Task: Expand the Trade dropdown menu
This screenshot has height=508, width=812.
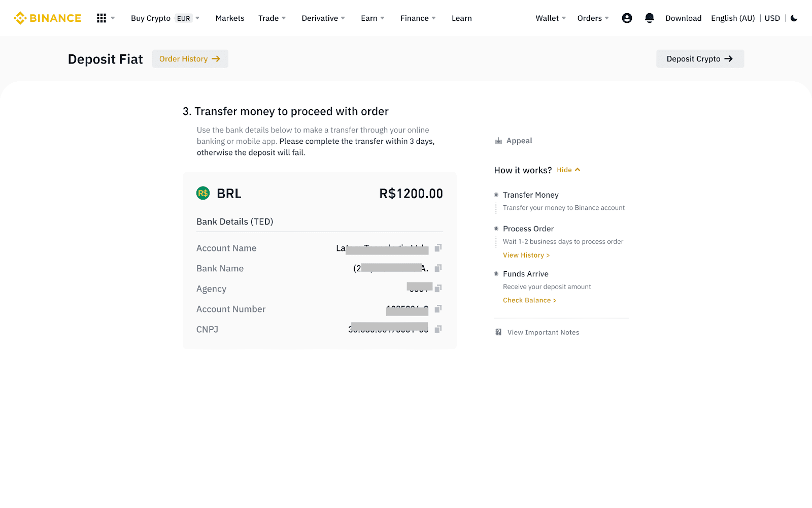Action: point(272,18)
